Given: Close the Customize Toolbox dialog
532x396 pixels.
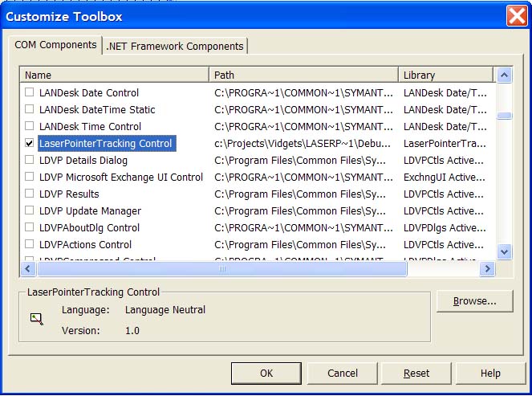Looking at the screenshot, I should (516, 15).
